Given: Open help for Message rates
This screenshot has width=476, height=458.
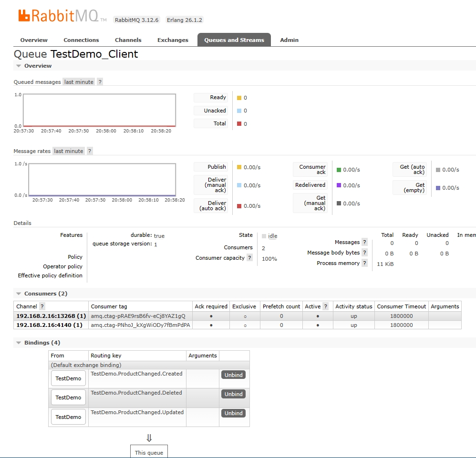Looking at the screenshot, I should [89, 151].
